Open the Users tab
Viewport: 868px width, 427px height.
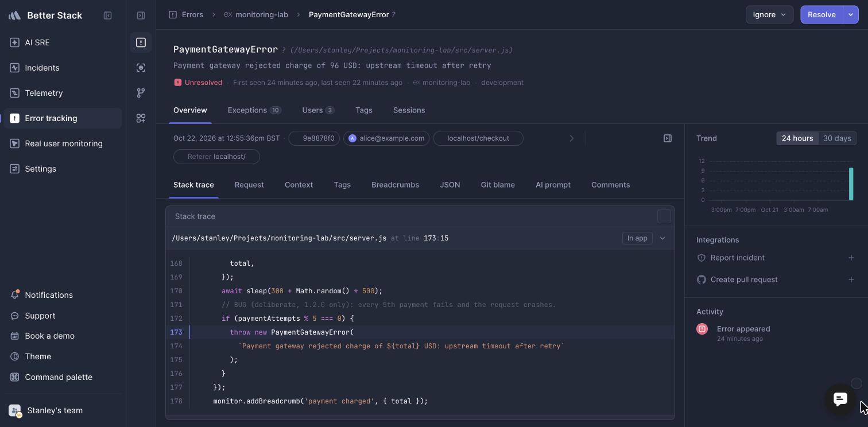coord(318,110)
